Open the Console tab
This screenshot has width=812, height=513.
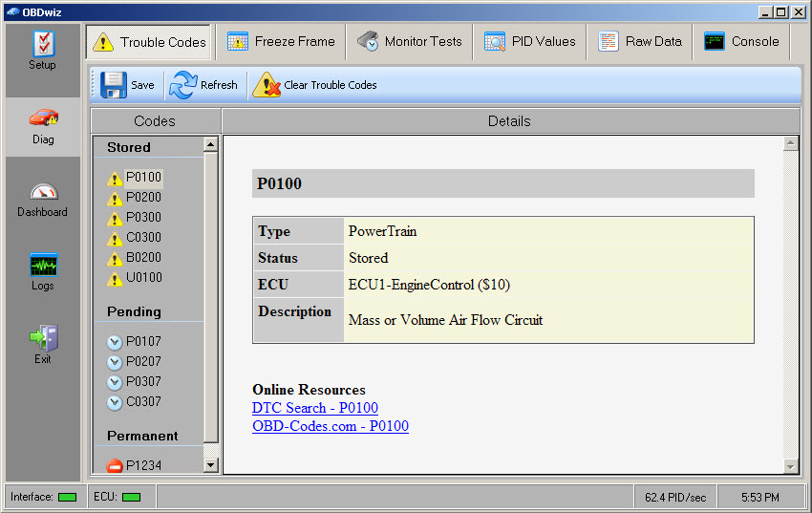click(x=741, y=42)
